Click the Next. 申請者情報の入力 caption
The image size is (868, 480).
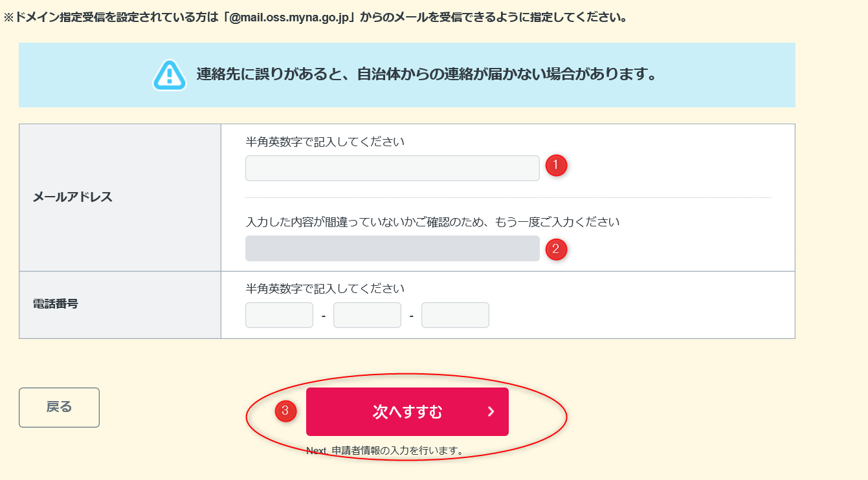click(386, 450)
